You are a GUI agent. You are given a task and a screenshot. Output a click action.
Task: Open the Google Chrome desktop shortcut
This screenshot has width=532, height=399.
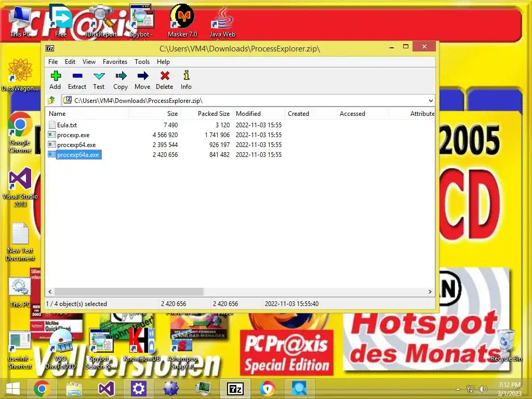click(x=20, y=132)
